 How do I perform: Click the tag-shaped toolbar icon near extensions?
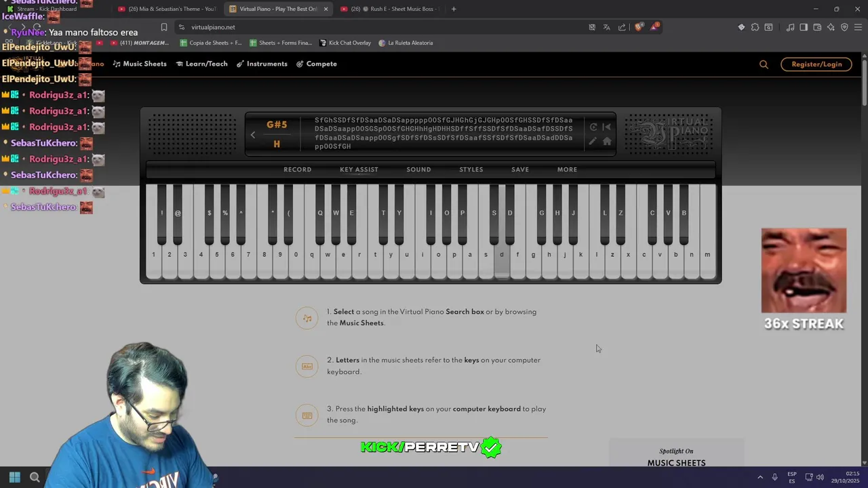click(741, 27)
